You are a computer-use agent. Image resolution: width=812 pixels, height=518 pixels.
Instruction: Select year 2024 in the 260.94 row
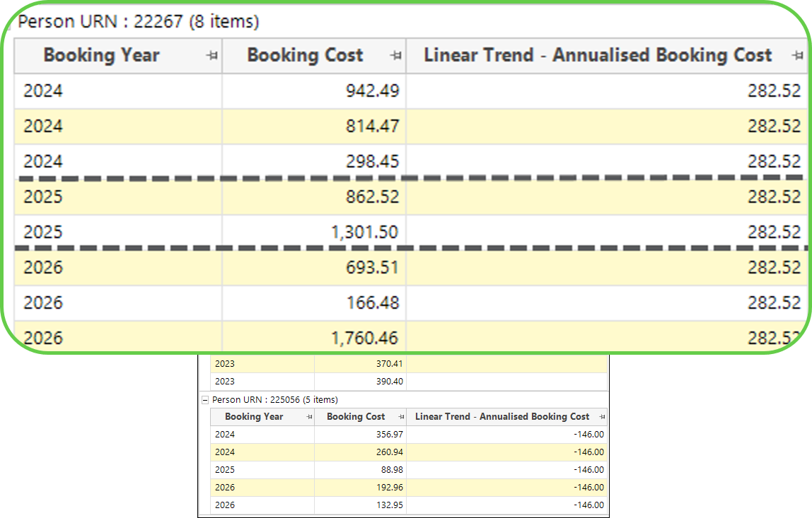point(262,452)
